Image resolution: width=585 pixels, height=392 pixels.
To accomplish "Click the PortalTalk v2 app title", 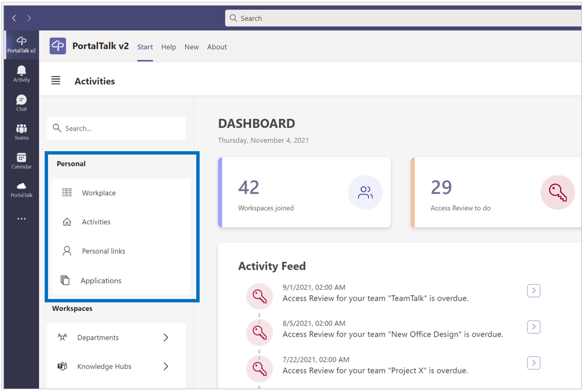I will pos(100,46).
